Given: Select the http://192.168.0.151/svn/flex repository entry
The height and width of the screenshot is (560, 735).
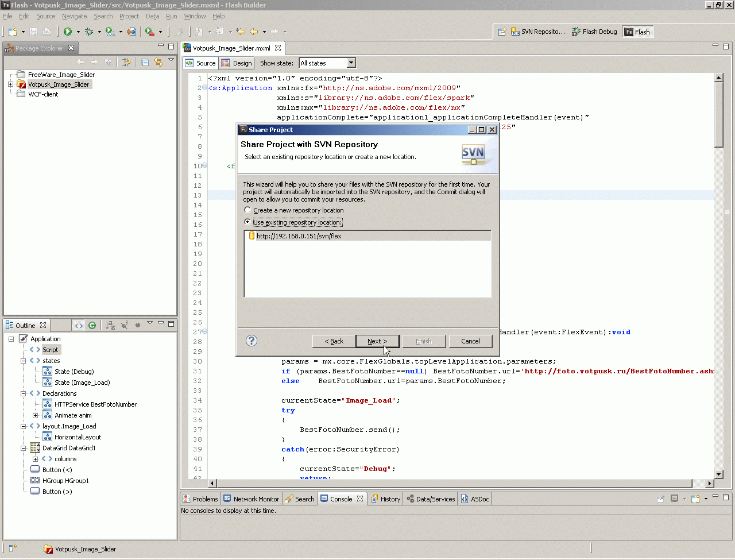Looking at the screenshot, I should coord(299,236).
